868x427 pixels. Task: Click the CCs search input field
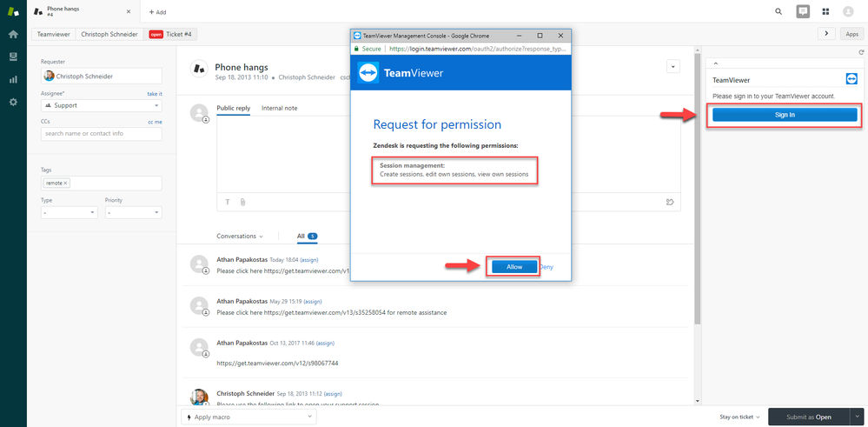click(102, 133)
